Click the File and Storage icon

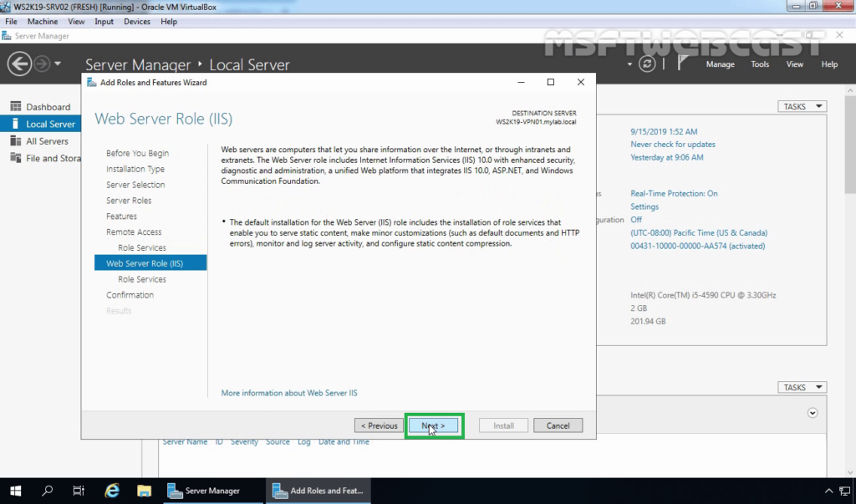(x=15, y=158)
